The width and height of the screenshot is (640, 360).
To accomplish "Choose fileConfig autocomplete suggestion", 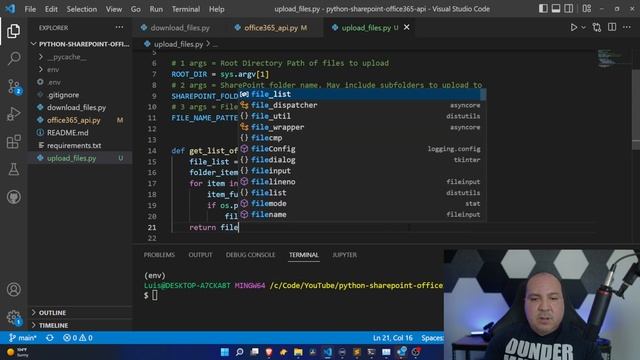I will [x=362, y=149].
